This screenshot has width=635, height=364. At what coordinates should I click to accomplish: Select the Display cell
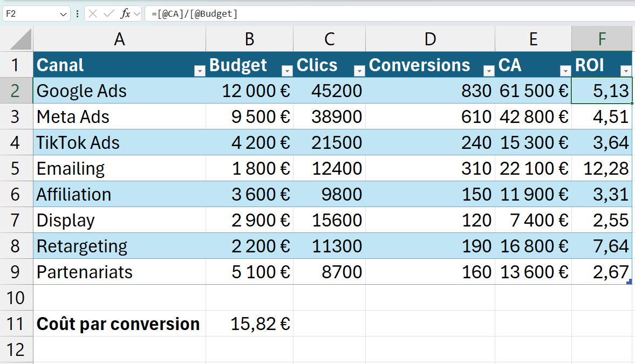coord(119,220)
